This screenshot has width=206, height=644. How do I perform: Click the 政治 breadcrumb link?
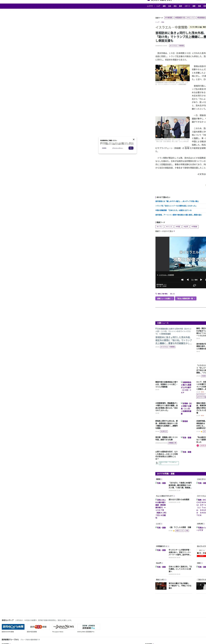[x=163, y=22]
